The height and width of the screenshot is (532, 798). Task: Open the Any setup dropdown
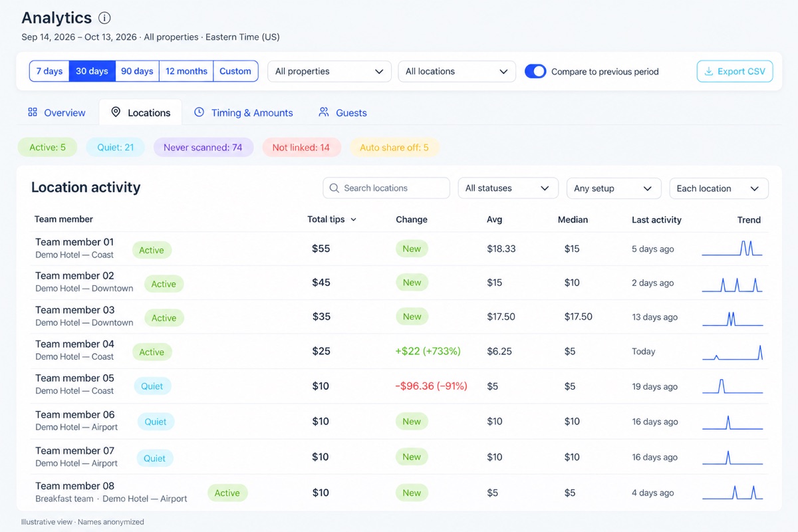point(613,188)
